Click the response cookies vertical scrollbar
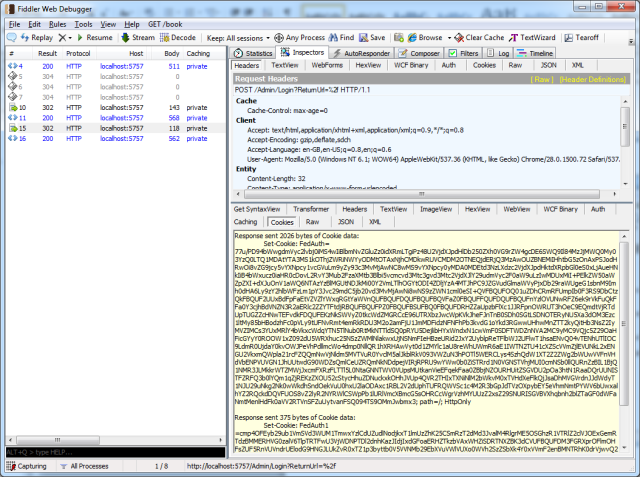The width and height of the screenshot is (640, 477). 624,342
